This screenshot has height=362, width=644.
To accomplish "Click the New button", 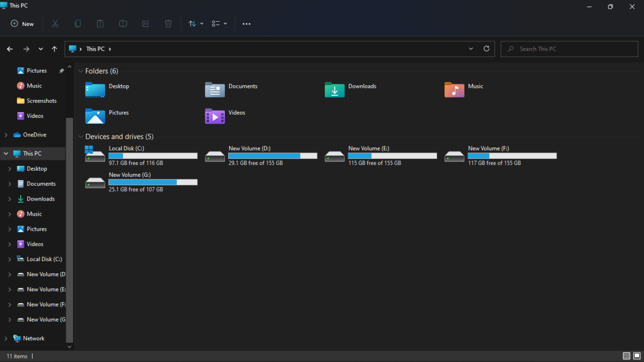I will coord(22,24).
